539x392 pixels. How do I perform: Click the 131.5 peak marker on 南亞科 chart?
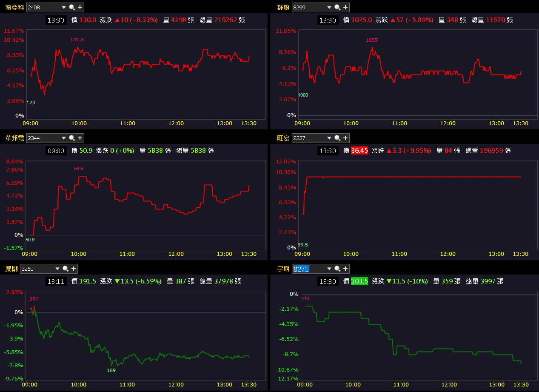(77, 40)
